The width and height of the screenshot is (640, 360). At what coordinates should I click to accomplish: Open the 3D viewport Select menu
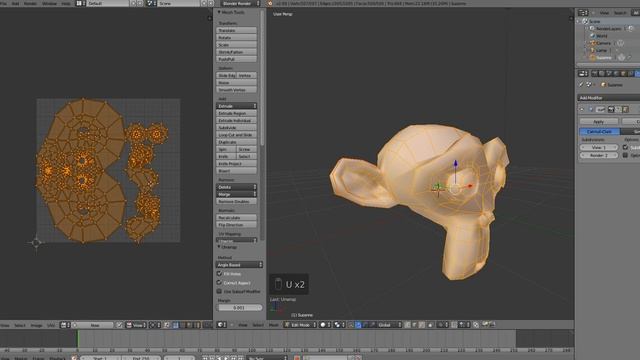tap(258, 325)
